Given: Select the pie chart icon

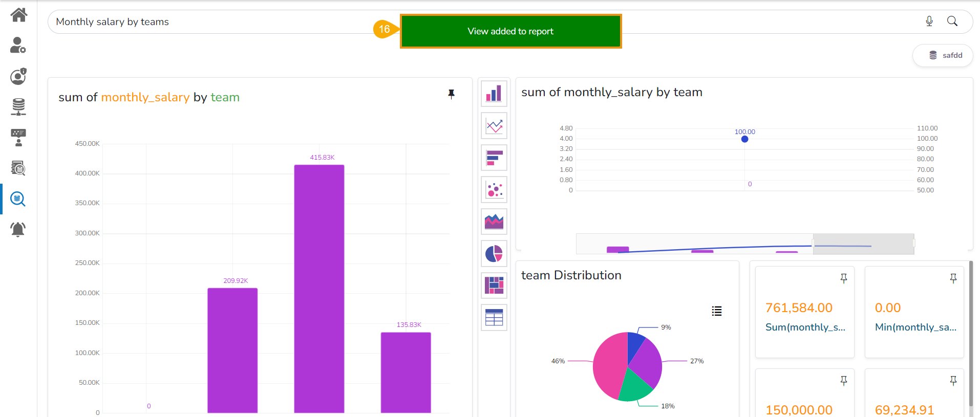Looking at the screenshot, I should (494, 254).
